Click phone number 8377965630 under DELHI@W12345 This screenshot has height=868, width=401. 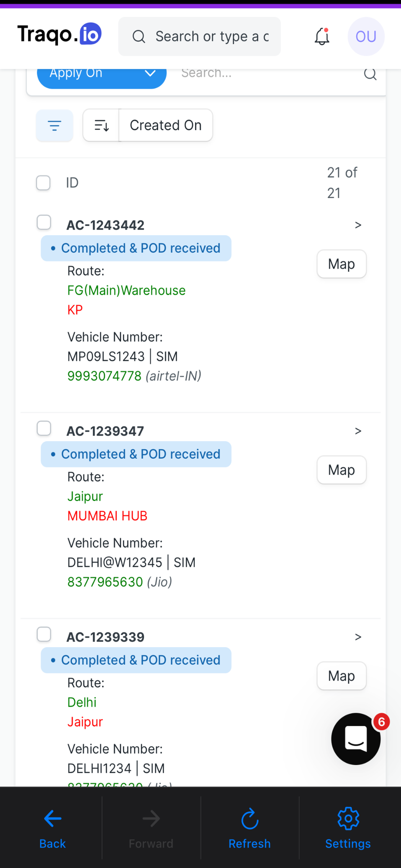[105, 582]
